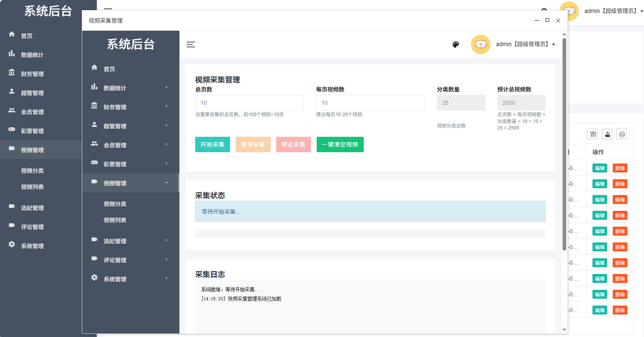Click the popup's vertical scrollbar
The width and height of the screenshot is (644, 337).
[x=564, y=144]
